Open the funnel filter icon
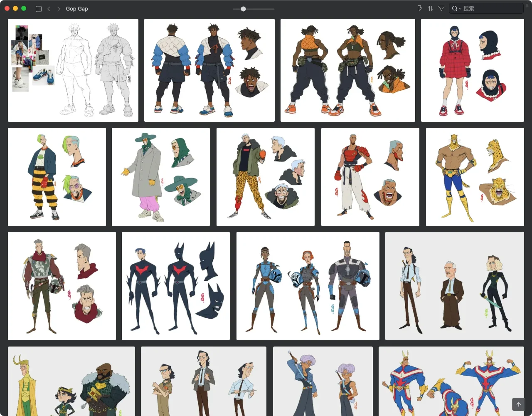This screenshot has height=416, width=532. coord(441,8)
